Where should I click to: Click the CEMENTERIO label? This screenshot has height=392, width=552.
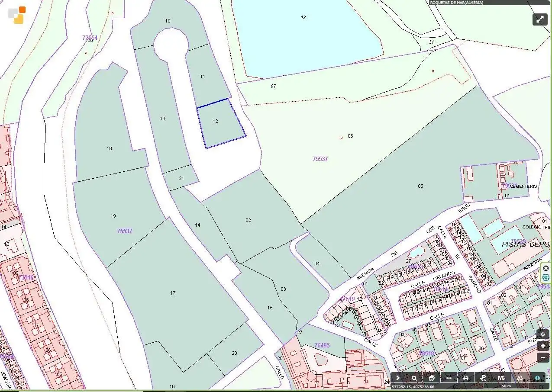(523, 186)
